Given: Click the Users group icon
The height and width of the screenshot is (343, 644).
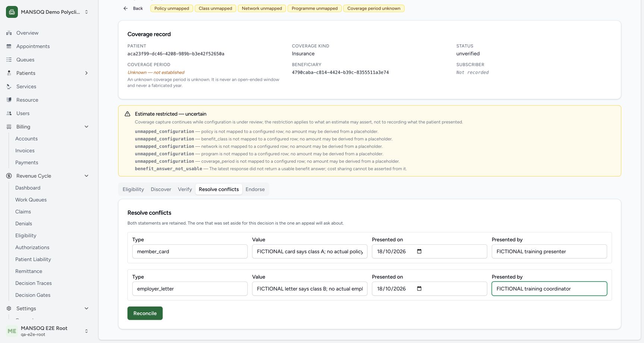Looking at the screenshot, I should (9, 113).
